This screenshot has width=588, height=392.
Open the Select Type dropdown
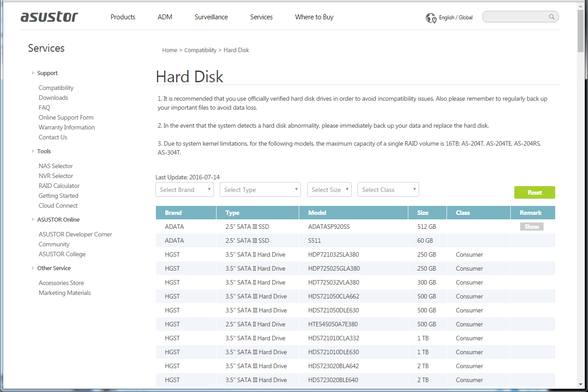click(260, 190)
